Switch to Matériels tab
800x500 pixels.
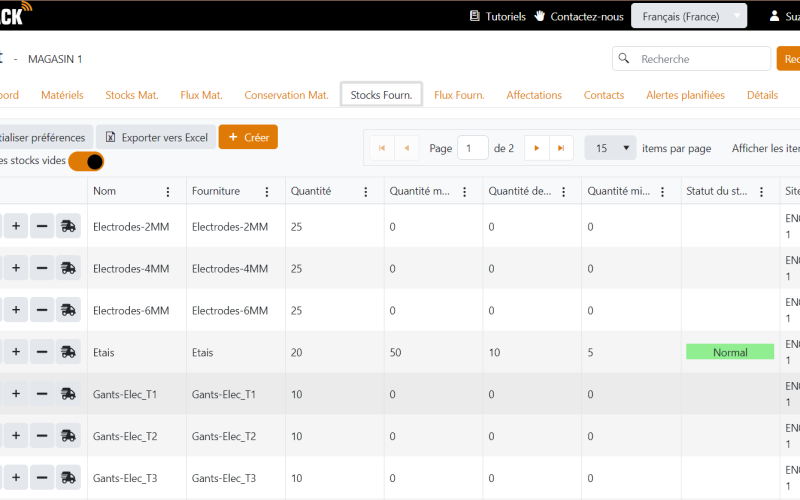pyautogui.click(x=62, y=95)
